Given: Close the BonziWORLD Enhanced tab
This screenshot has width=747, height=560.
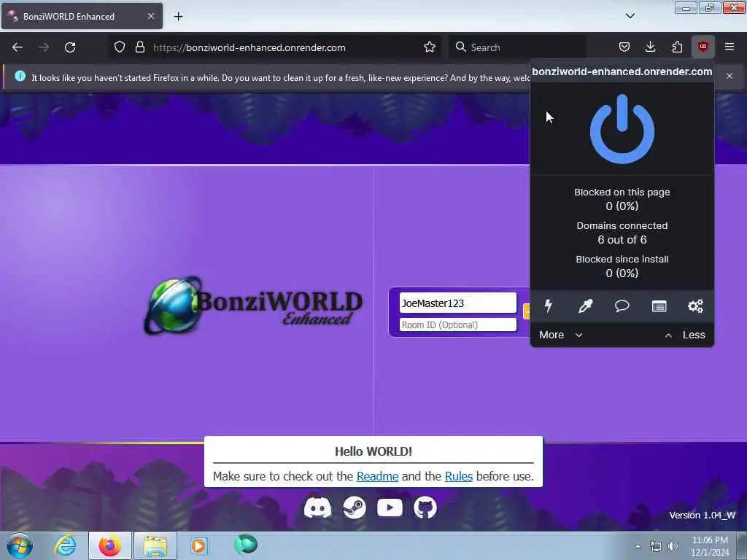Looking at the screenshot, I should [150, 16].
